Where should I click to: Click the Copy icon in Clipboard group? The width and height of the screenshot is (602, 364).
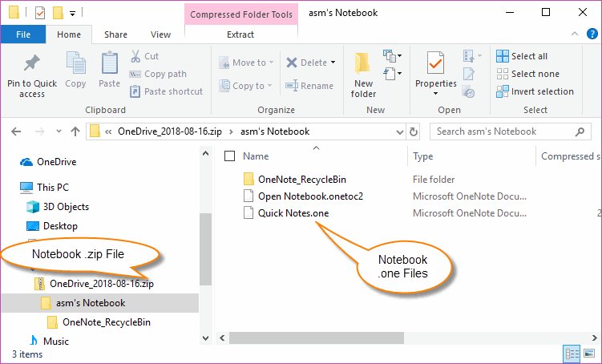(75, 63)
